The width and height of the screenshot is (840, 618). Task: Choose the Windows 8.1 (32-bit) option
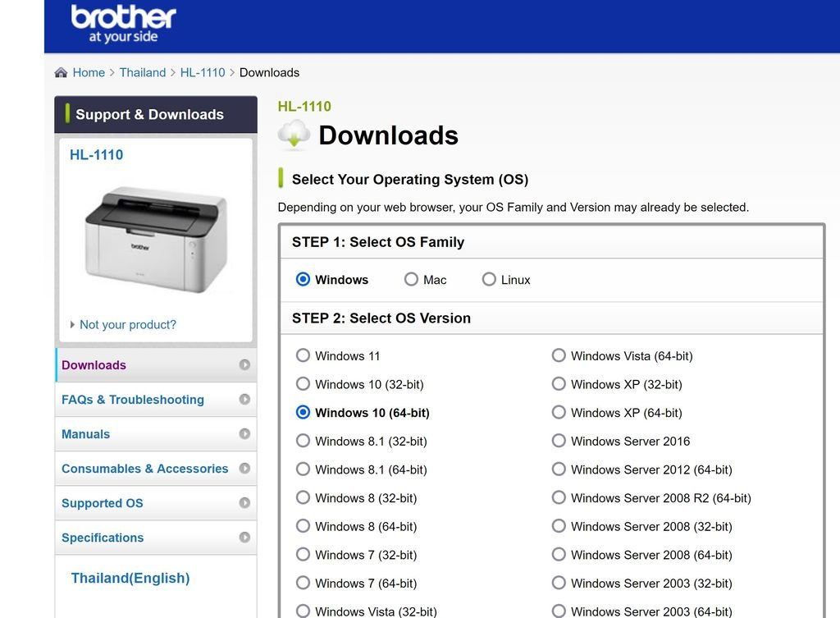click(x=303, y=441)
